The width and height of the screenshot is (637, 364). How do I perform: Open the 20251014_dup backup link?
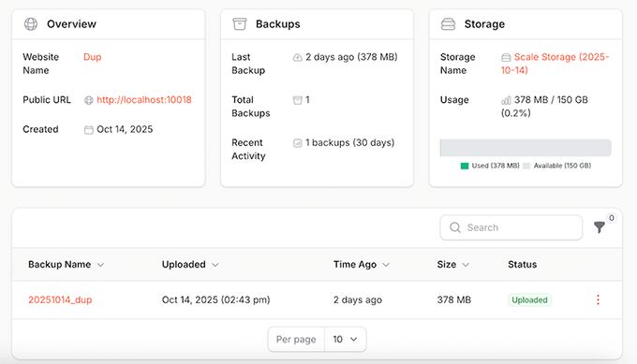click(x=60, y=299)
